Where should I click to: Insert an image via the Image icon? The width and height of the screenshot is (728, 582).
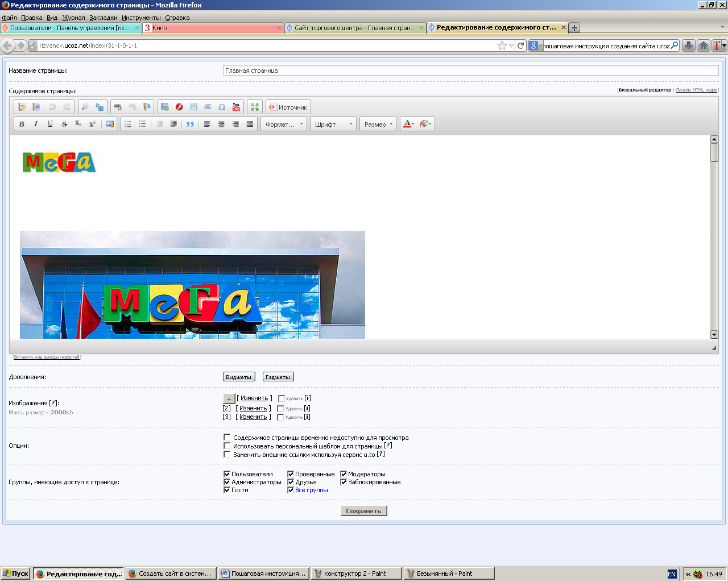(165, 107)
